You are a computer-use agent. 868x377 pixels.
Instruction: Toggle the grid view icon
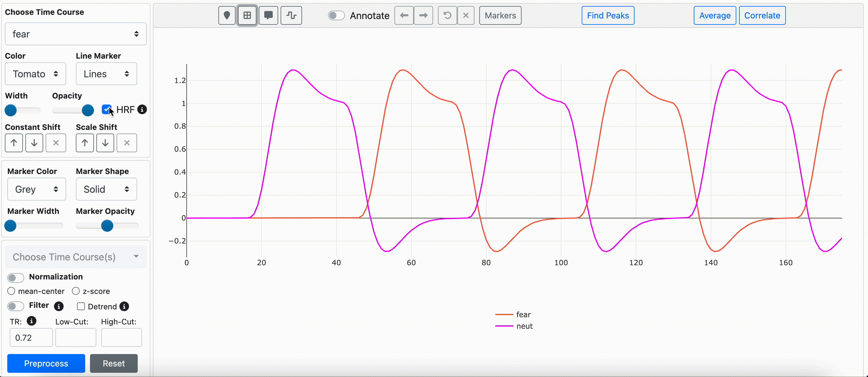(247, 15)
